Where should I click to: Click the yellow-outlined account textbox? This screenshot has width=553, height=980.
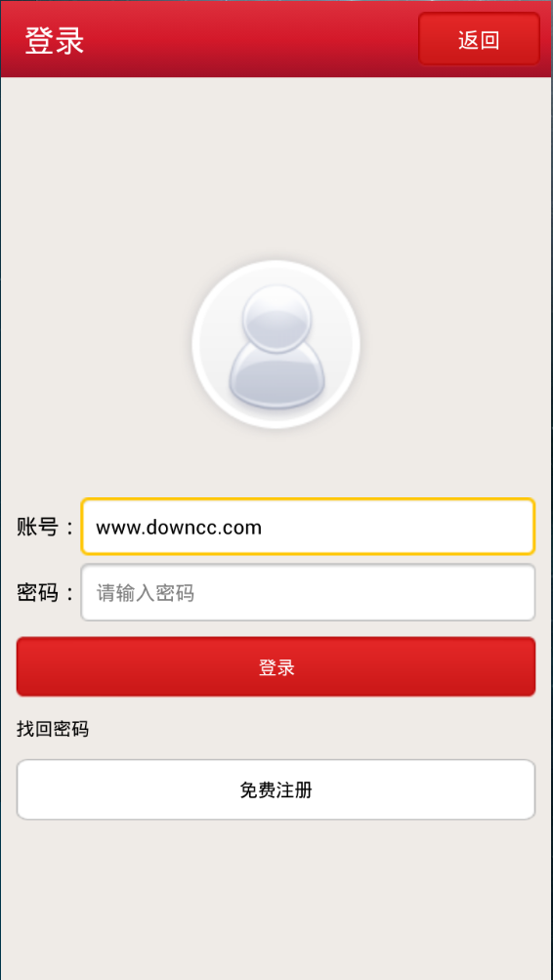[308, 527]
